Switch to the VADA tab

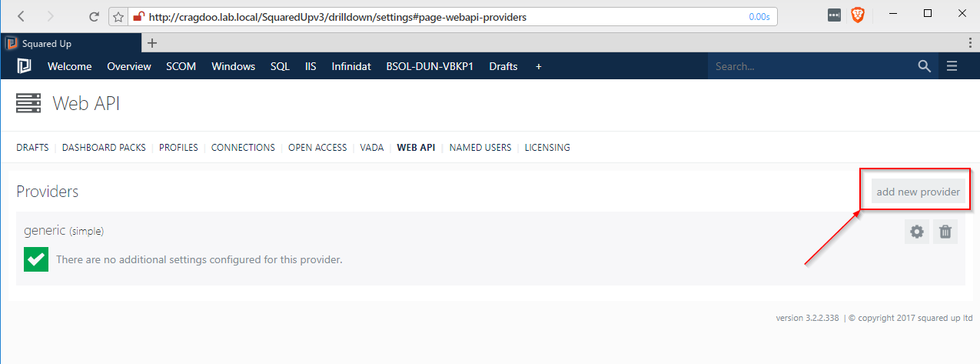click(372, 147)
